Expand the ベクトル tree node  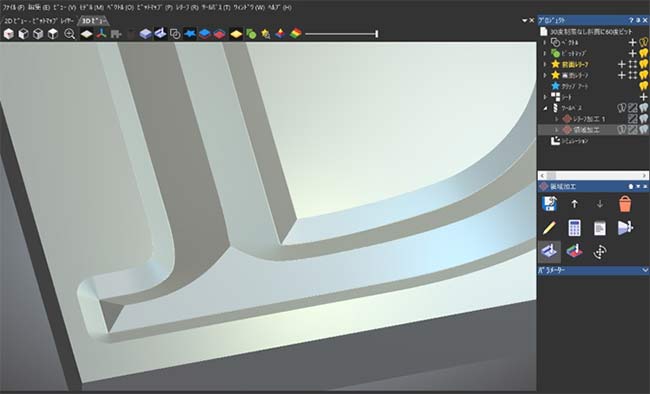pyautogui.click(x=545, y=42)
